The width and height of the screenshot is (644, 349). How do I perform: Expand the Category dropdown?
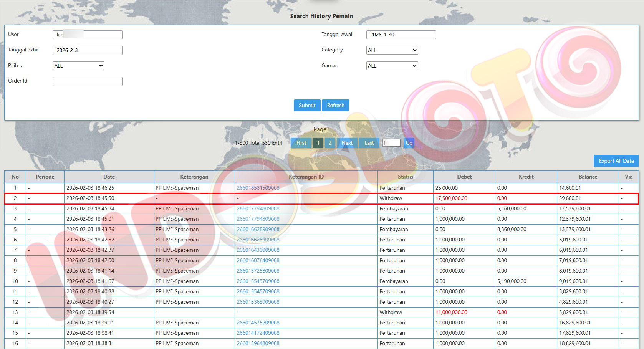392,50
